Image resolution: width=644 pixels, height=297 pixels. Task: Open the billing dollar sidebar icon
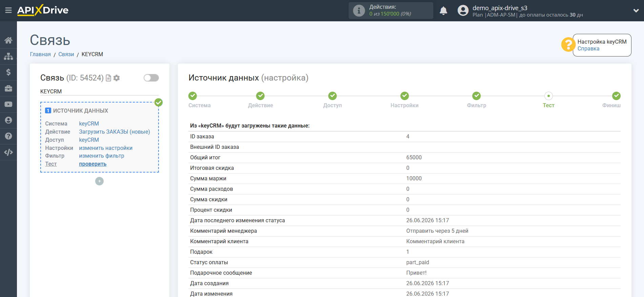pos(8,72)
